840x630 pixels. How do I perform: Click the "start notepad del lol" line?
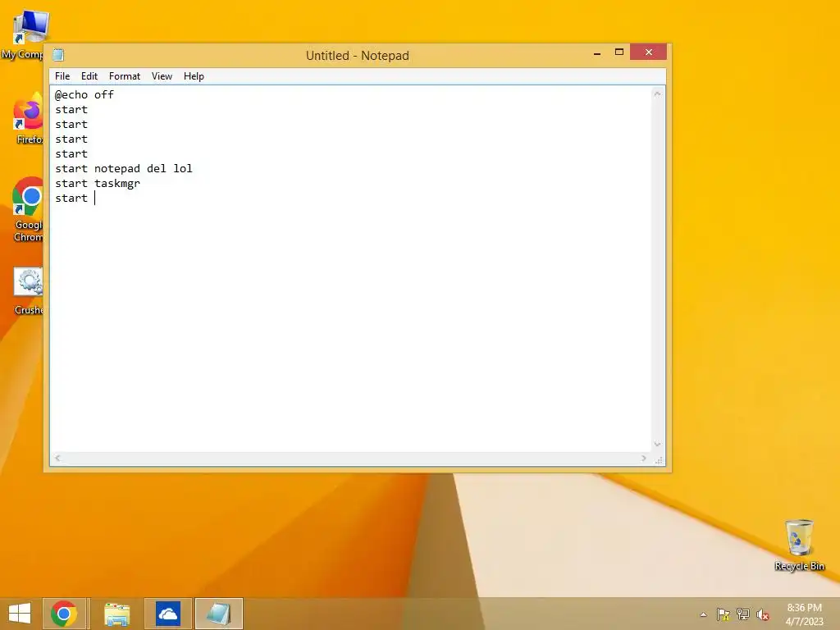123,169
